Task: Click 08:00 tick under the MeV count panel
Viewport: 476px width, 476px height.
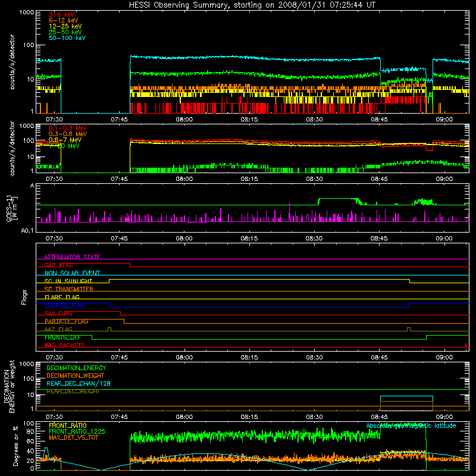Action: tap(184, 179)
